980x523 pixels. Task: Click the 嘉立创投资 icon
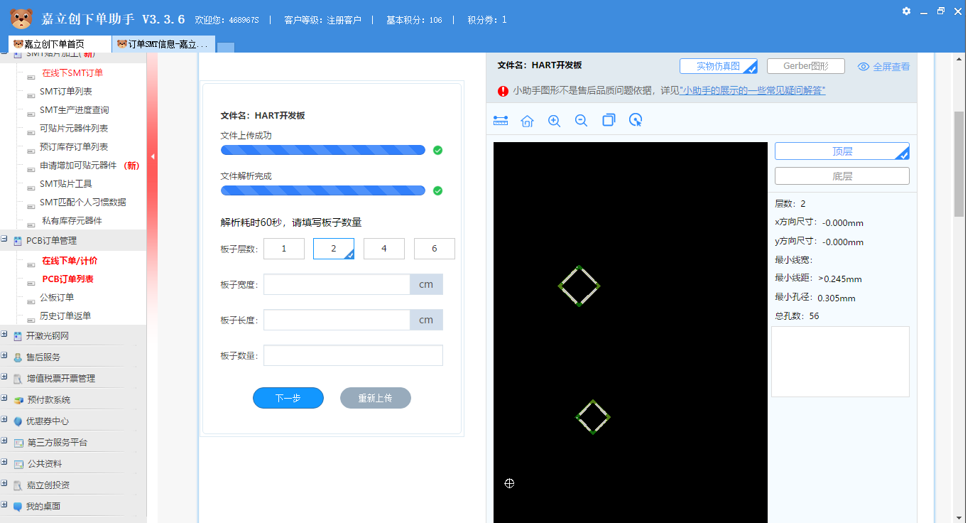(18, 485)
